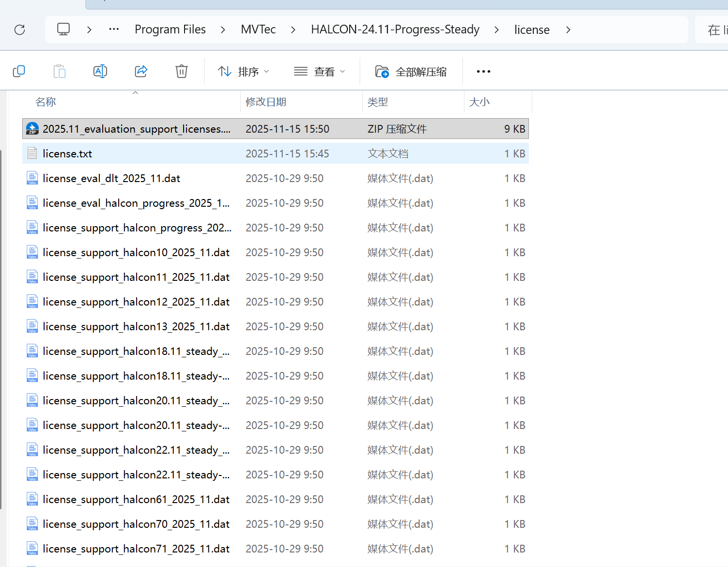The height and width of the screenshot is (567, 728).
Task: Click the refresh icon
Action: click(x=20, y=30)
